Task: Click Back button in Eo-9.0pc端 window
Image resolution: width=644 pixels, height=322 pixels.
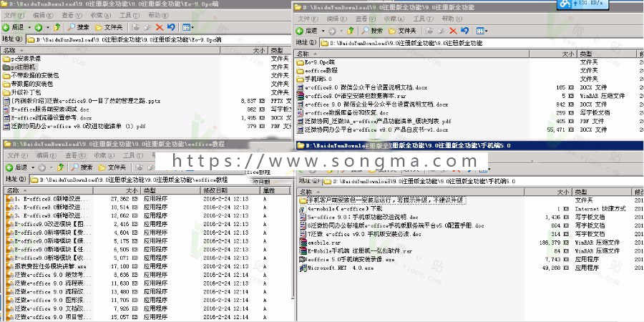Action: [13, 27]
